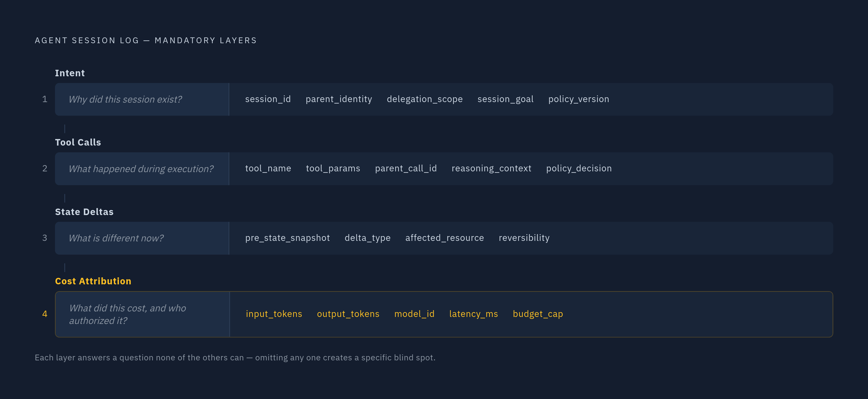This screenshot has height=399, width=868.
Task: Click the 'input_tokens' field
Action: (274, 314)
